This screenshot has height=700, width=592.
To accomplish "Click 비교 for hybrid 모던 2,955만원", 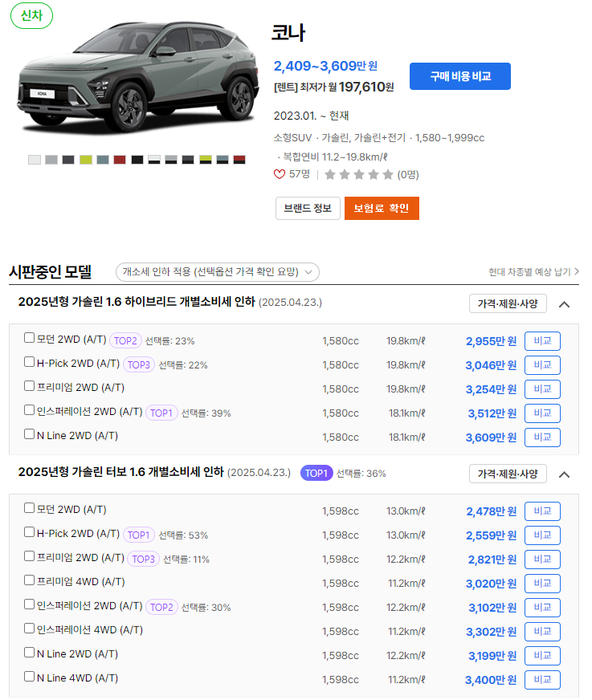I will tap(542, 341).
